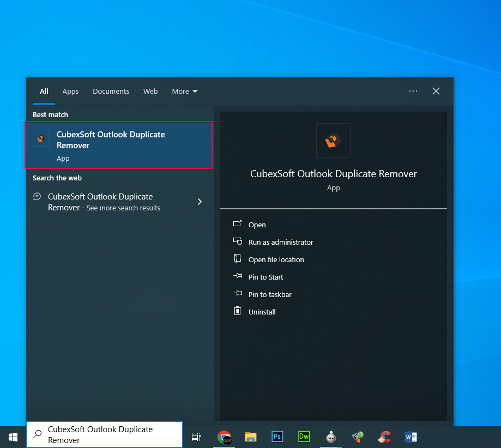Choose Pin to taskbar
The width and height of the screenshot is (501, 448).
click(270, 294)
